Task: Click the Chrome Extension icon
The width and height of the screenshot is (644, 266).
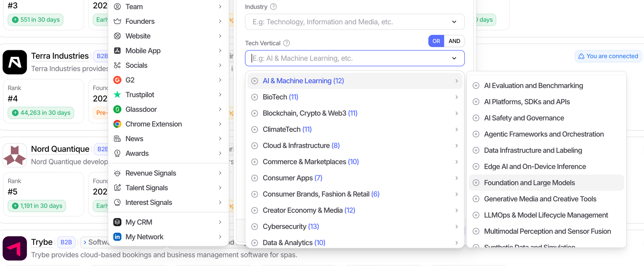Action: click(117, 124)
